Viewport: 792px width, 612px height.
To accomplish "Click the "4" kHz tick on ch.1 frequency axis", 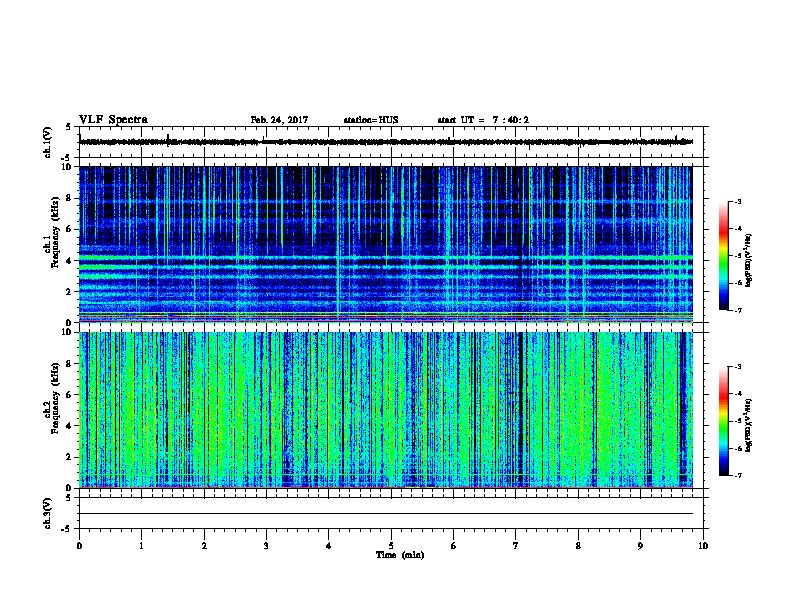I will pos(69,261).
